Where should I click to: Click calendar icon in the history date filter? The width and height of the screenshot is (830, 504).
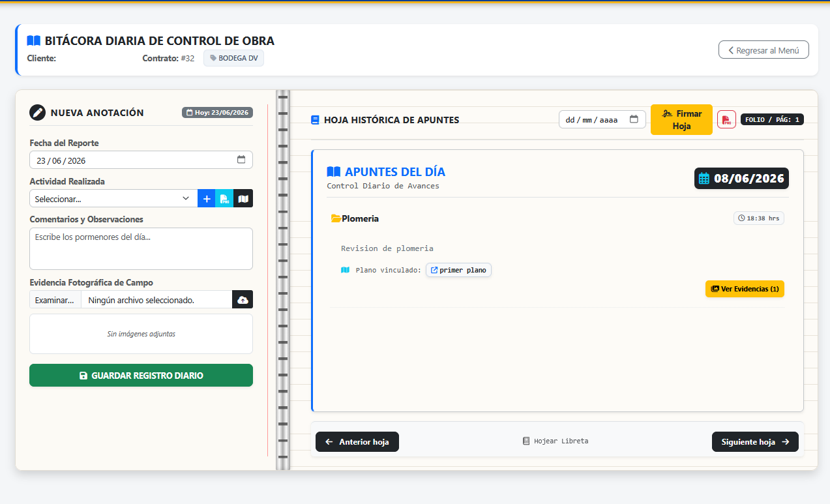pos(634,119)
